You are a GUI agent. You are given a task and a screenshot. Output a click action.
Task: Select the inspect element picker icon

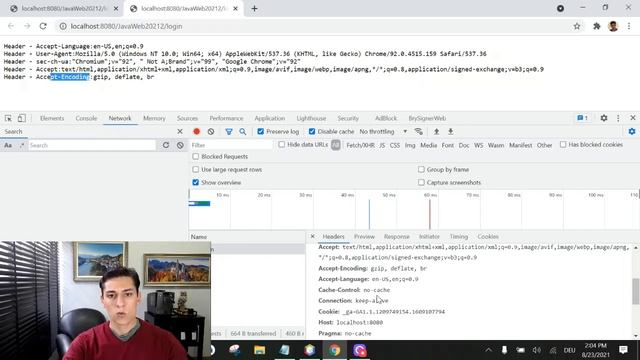pos(8,118)
